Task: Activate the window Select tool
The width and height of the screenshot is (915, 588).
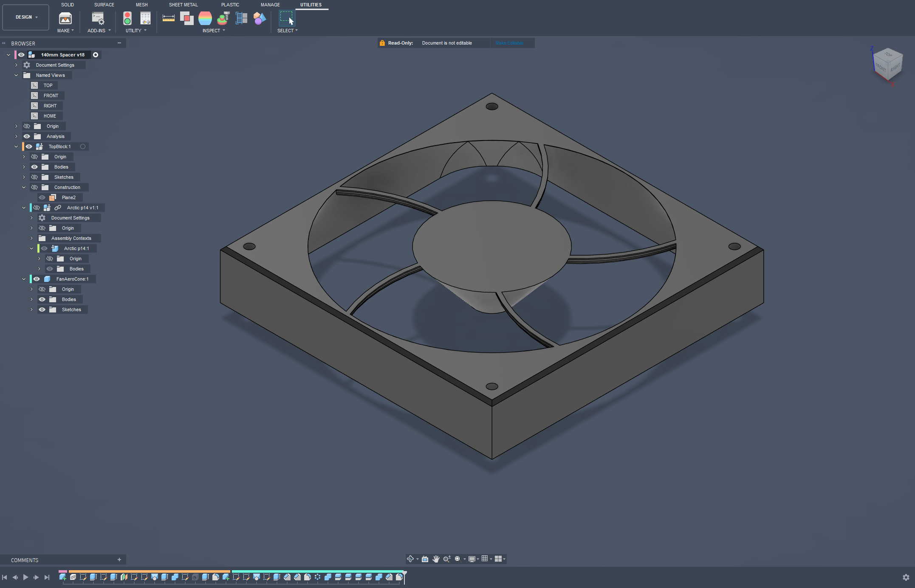Action: [287, 18]
